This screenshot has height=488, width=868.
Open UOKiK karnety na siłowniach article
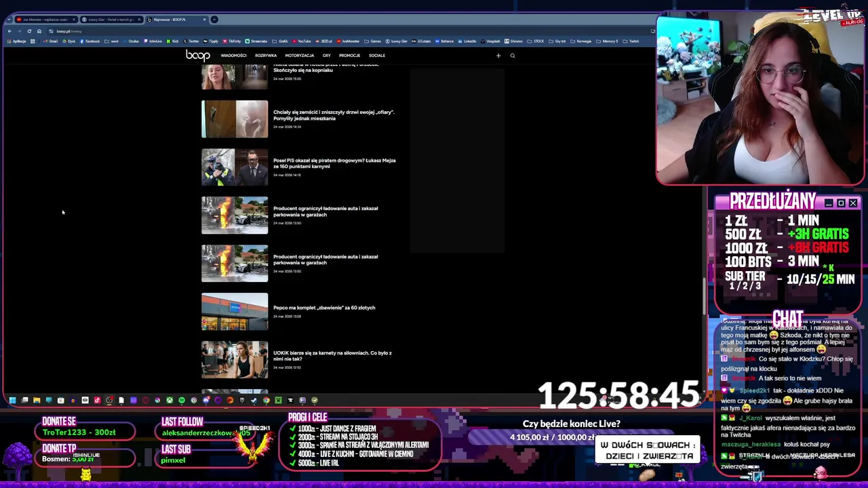(332, 356)
